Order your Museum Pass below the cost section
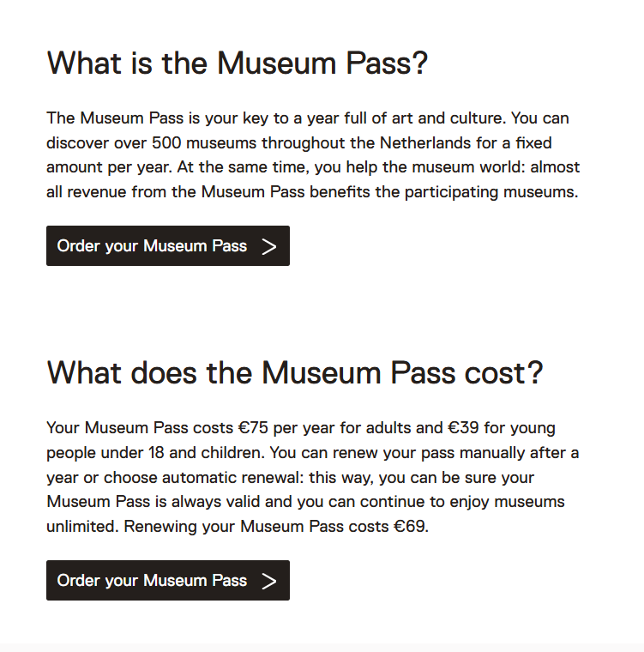 [168, 580]
